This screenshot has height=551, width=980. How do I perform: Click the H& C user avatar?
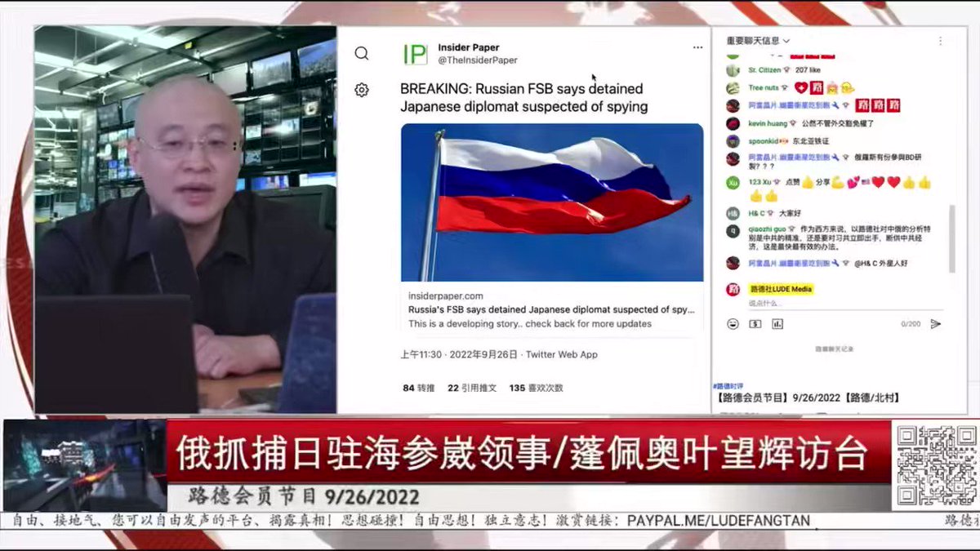click(x=733, y=213)
